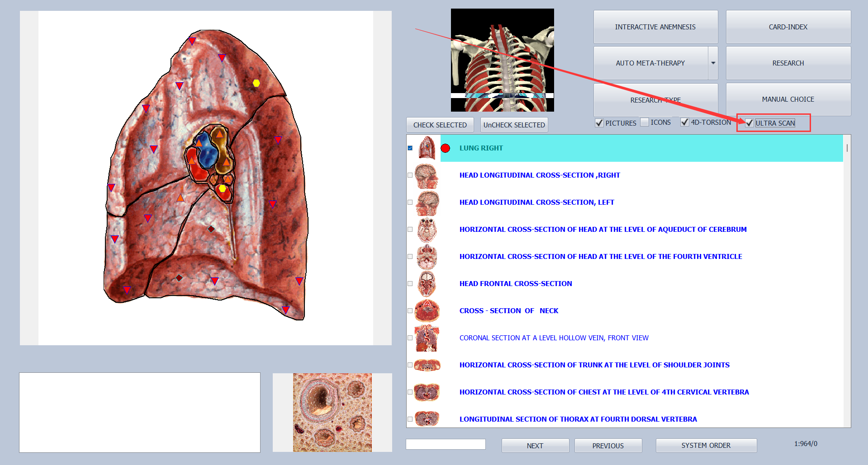Enable the Icons checkbox
Screen dimensions: 868x465
pyautogui.click(x=645, y=122)
